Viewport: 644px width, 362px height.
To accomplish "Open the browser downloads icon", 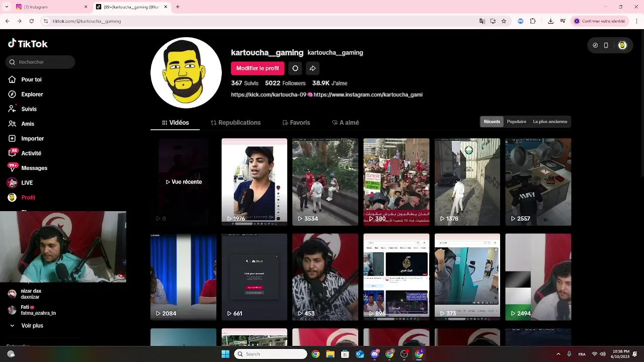I will (550, 21).
